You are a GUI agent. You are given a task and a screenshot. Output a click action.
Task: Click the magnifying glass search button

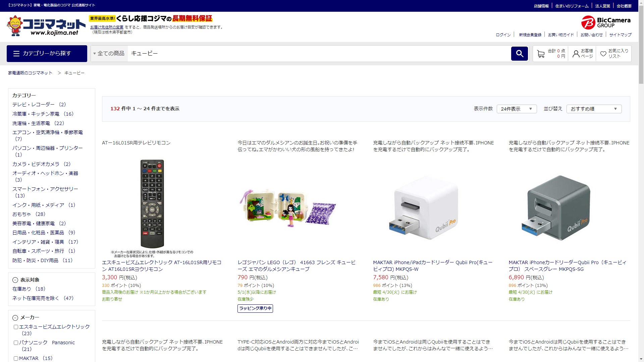(x=519, y=54)
